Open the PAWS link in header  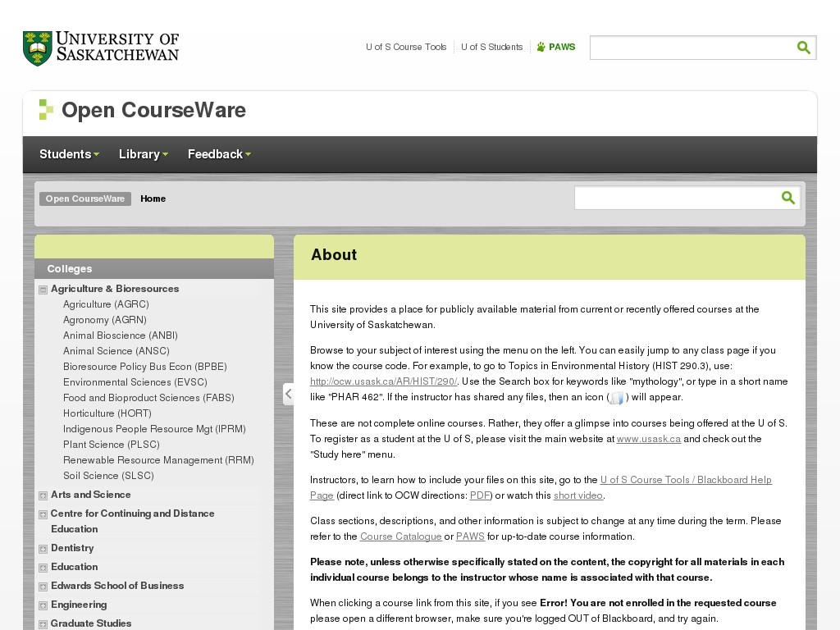[562, 47]
